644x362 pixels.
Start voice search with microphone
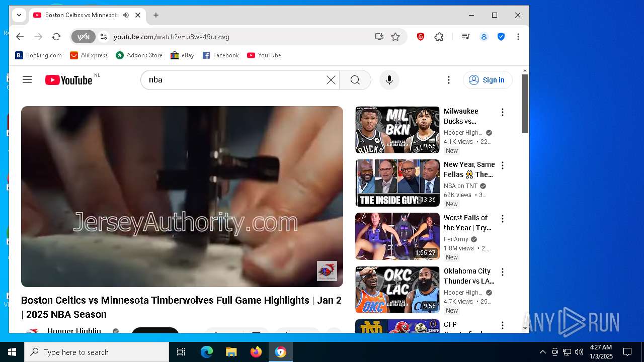tap(389, 80)
